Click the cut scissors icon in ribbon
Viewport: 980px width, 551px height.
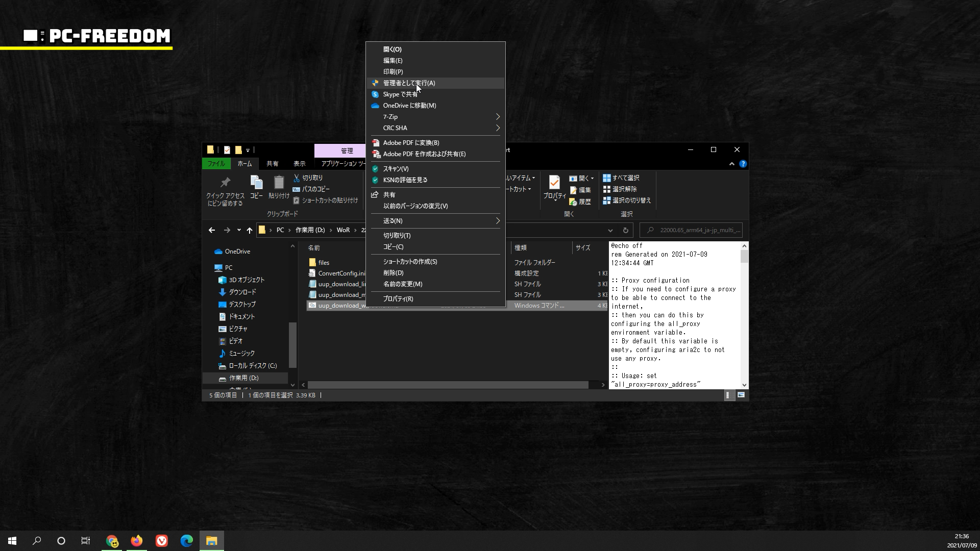(x=297, y=178)
